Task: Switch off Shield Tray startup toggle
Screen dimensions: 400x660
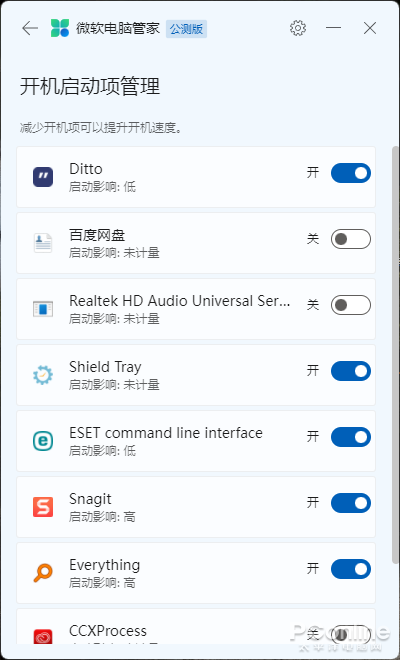Action: pyautogui.click(x=351, y=371)
